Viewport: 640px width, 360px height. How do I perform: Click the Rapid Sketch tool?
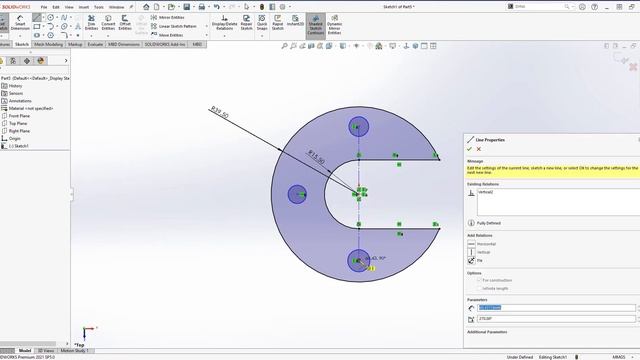point(278,23)
